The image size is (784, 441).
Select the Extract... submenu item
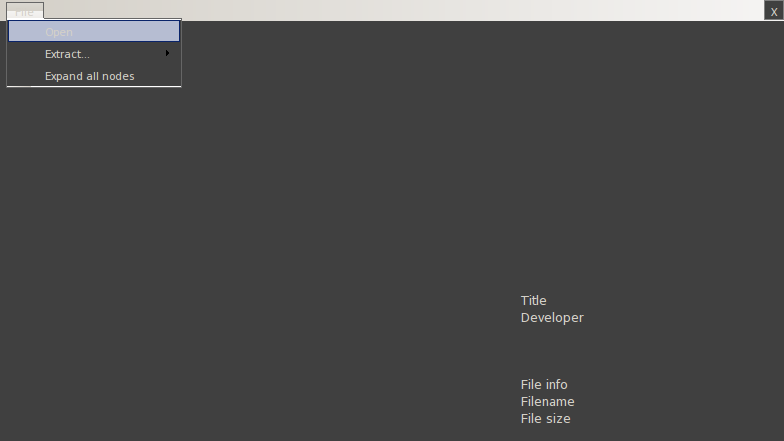pos(94,54)
